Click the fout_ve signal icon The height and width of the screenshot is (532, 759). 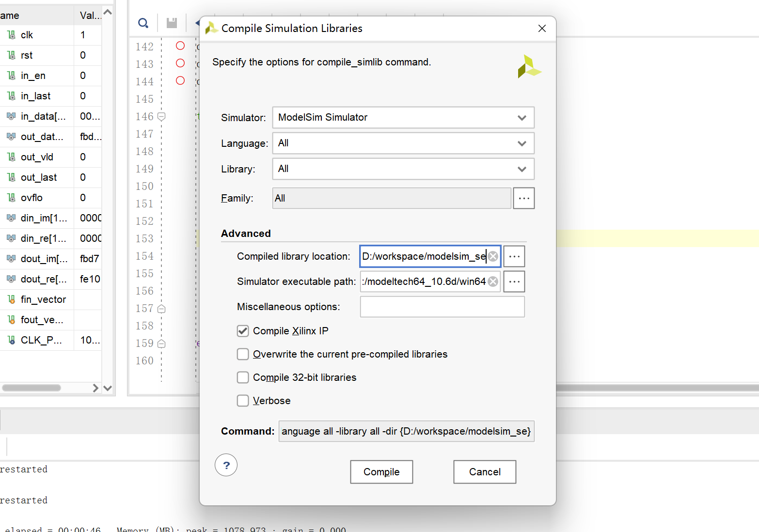[11, 320]
